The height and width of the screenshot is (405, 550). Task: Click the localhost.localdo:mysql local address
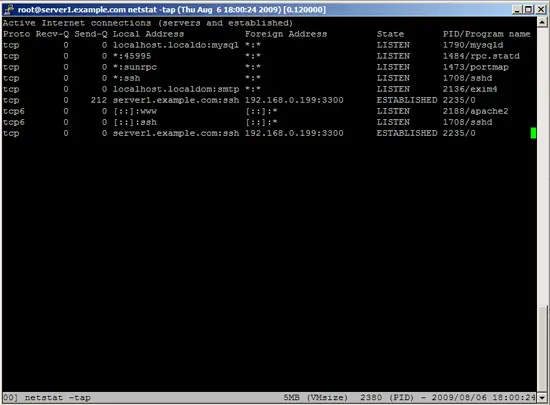[176, 45]
